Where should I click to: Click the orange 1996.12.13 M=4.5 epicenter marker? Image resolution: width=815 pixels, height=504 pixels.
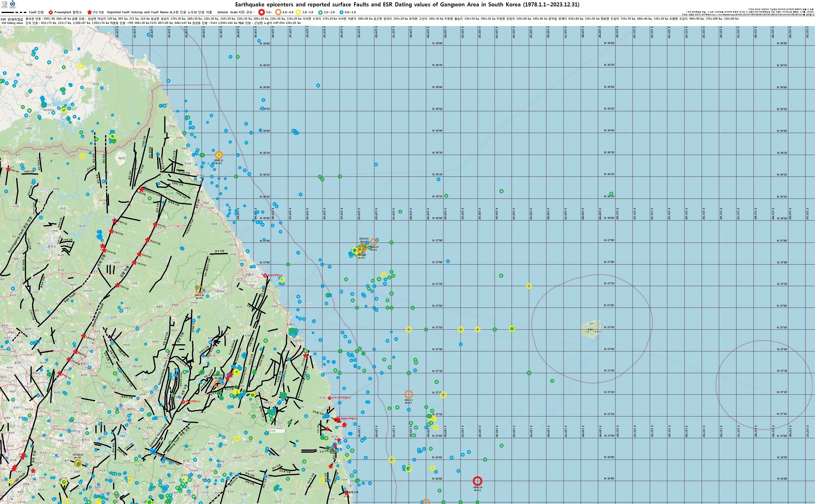click(217, 383)
